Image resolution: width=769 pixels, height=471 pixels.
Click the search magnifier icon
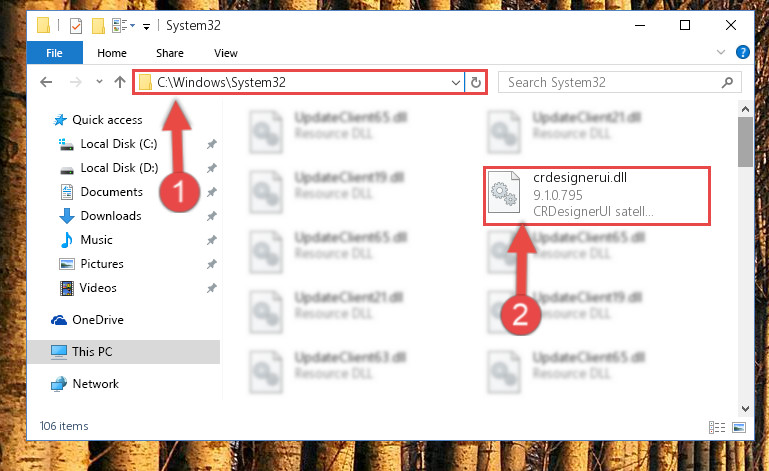[727, 82]
